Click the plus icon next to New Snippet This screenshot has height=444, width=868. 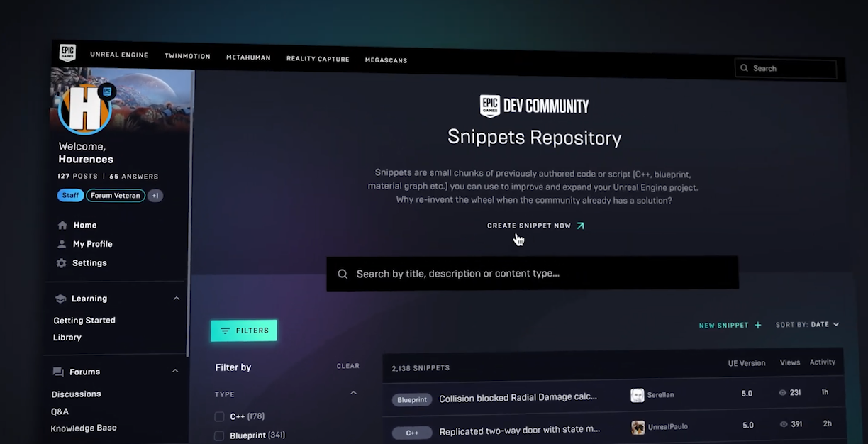[x=758, y=325]
